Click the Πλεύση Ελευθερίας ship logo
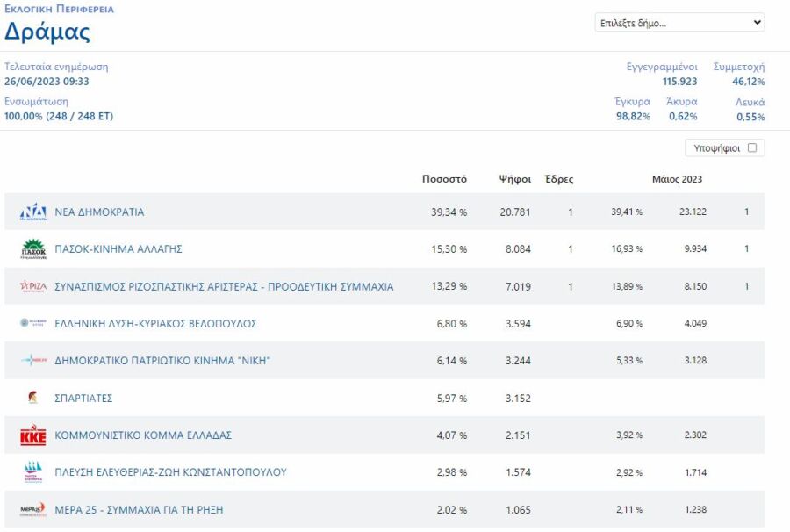The image size is (790, 532). coord(32,472)
